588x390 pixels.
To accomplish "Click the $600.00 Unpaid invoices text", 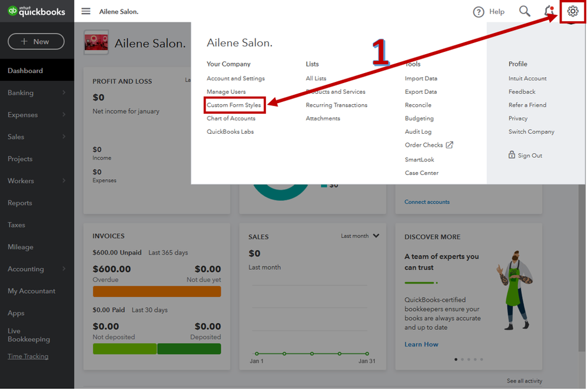I will [117, 253].
